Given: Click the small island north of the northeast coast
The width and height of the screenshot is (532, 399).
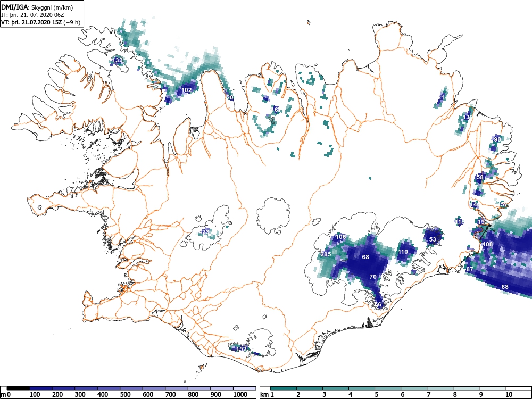Looking at the screenshot, I should coord(309,23).
